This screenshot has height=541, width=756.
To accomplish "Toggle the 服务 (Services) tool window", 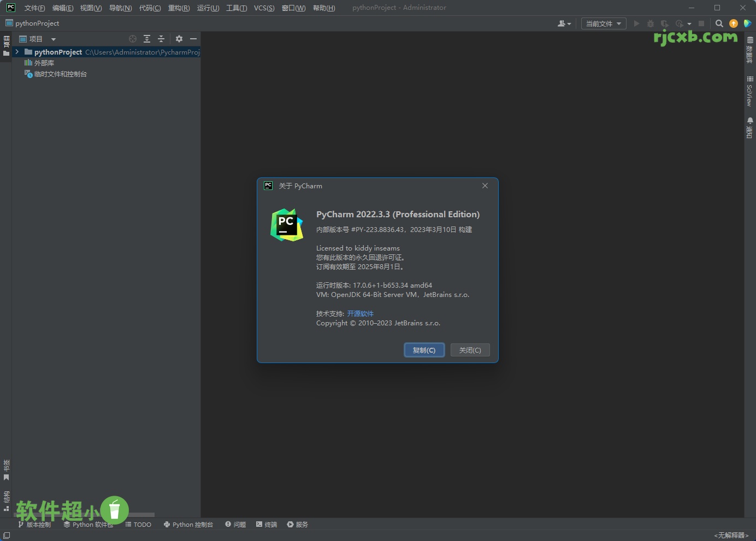I will (298, 524).
